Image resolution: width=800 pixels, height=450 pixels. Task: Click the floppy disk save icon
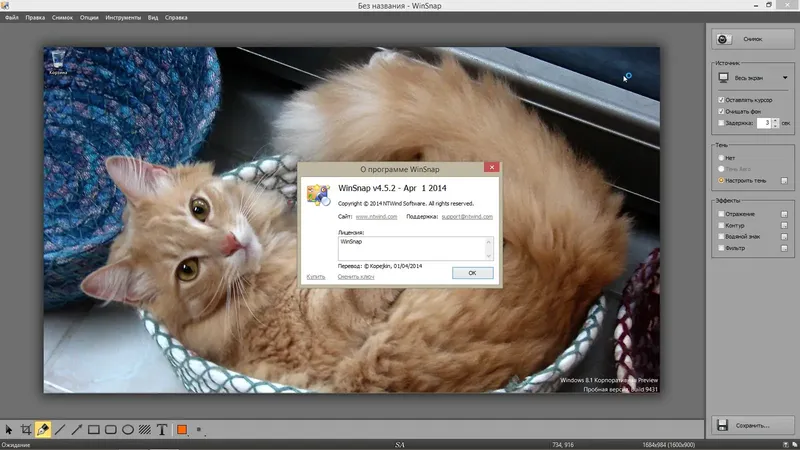point(722,425)
